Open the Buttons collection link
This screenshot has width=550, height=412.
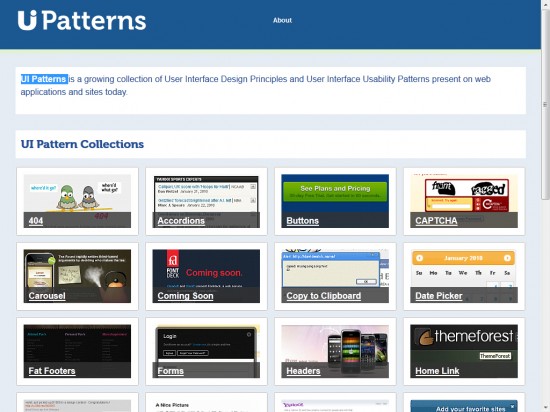click(x=302, y=221)
